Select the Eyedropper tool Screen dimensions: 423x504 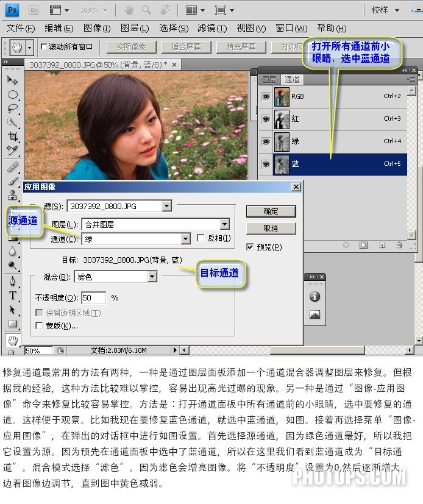click(12, 150)
